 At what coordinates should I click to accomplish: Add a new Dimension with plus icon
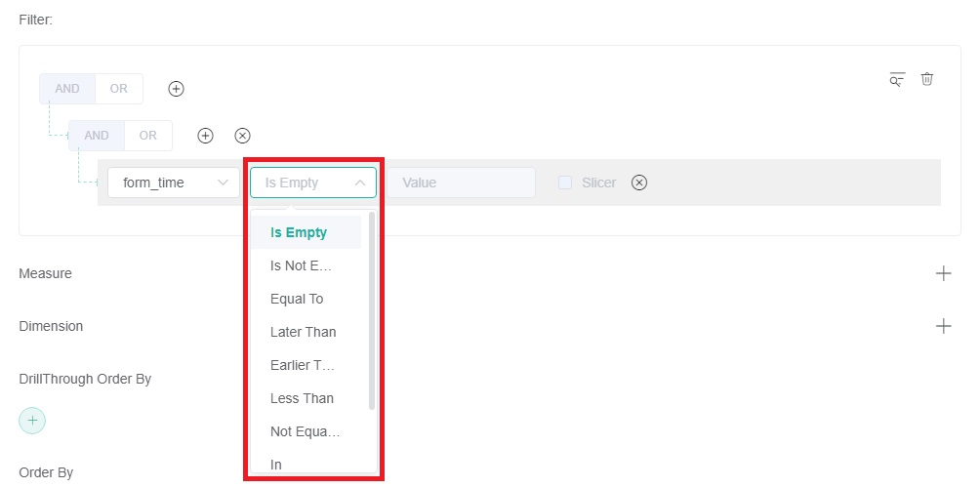(943, 326)
